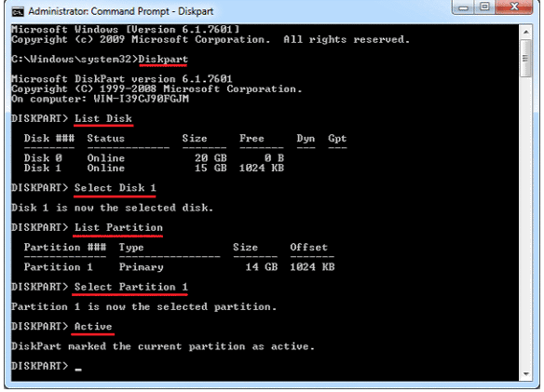Click the 'Disk 0' row label
Screen dimensions: 544x392
click(43, 158)
